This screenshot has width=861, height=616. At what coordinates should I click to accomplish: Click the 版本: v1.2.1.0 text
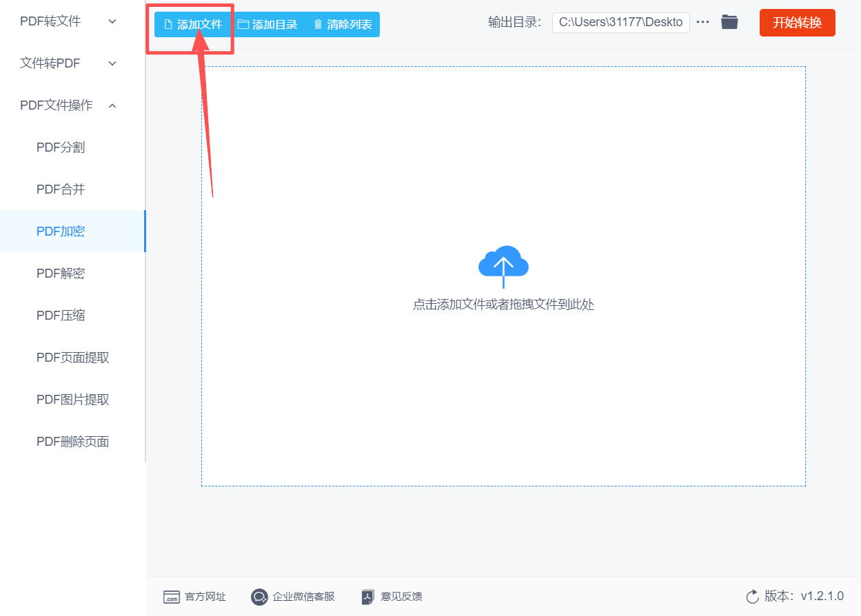pos(804,596)
